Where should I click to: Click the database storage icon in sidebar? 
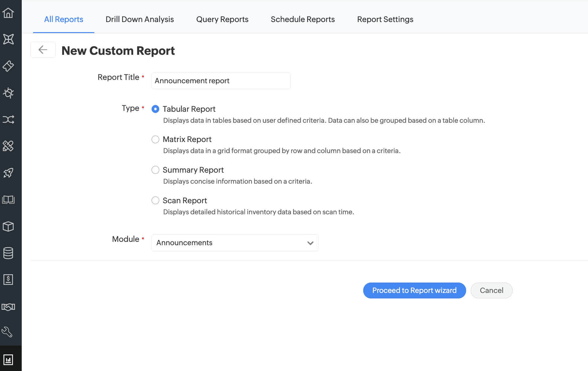pos(8,253)
